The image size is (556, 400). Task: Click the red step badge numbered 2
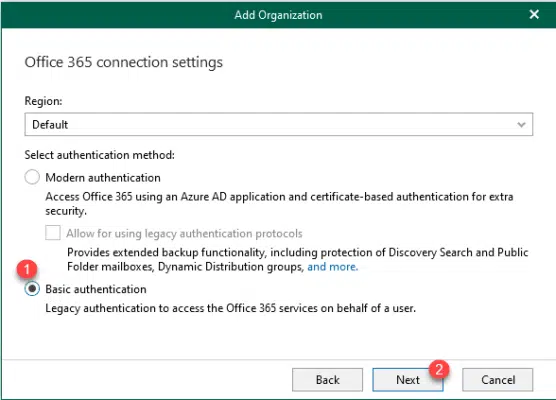439,370
